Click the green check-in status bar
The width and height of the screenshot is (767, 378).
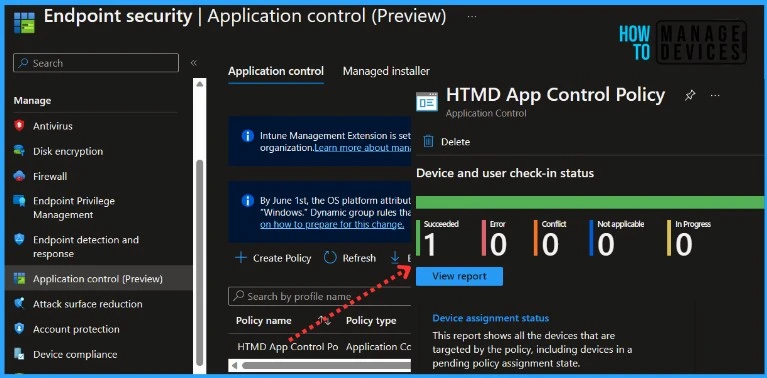click(589, 202)
